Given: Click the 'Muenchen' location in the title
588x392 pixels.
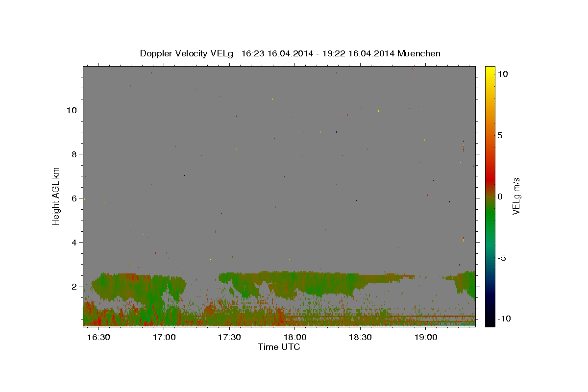Looking at the screenshot, I should tap(419, 53).
